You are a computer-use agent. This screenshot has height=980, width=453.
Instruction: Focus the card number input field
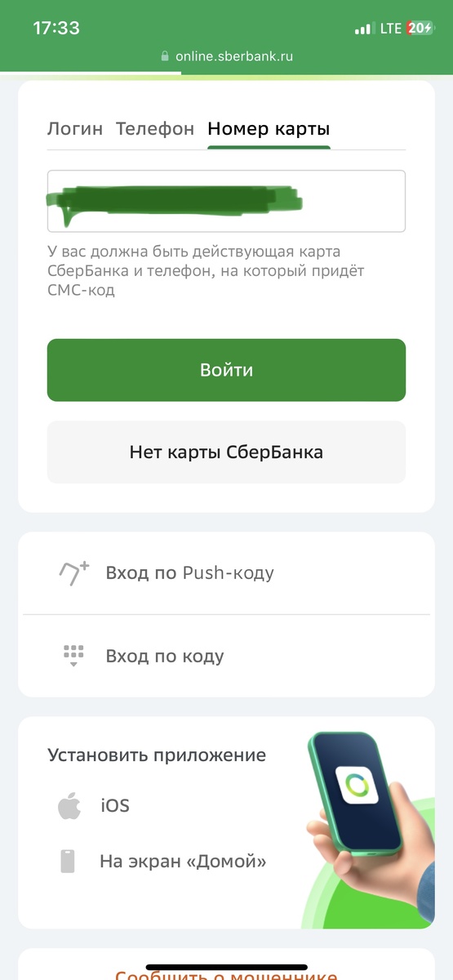[226, 201]
